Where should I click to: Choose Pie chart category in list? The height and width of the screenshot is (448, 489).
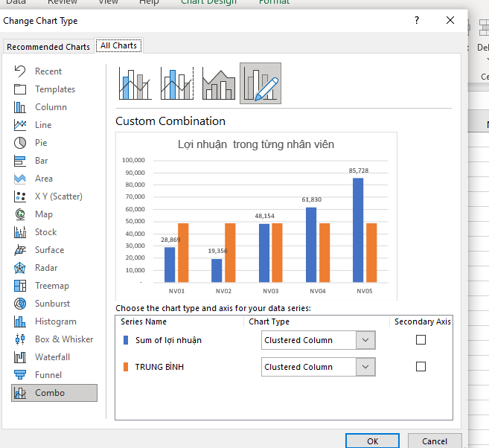(41, 143)
